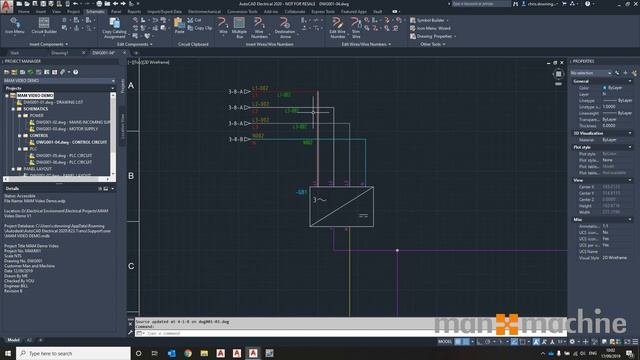Viewport: 640px width, 360px height.
Task: Click ViewCube home in drawing area
Action: [558, 74]
